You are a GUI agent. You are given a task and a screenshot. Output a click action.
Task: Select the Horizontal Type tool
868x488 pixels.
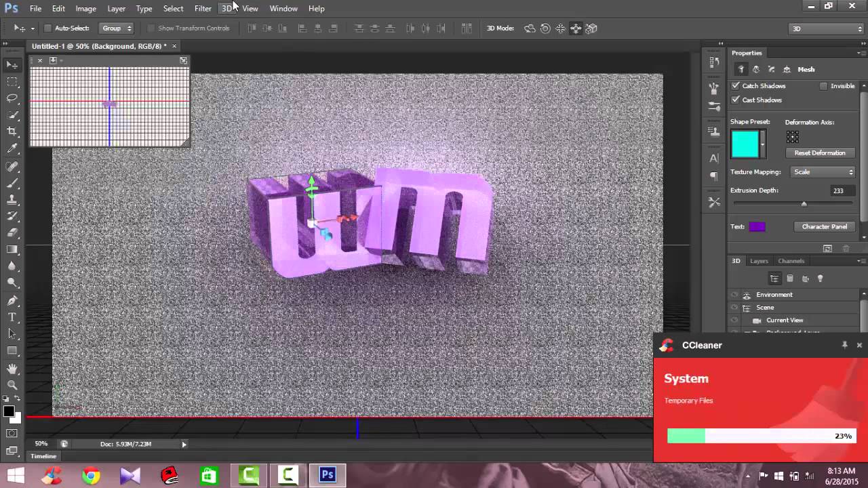(x=12, y=317)
